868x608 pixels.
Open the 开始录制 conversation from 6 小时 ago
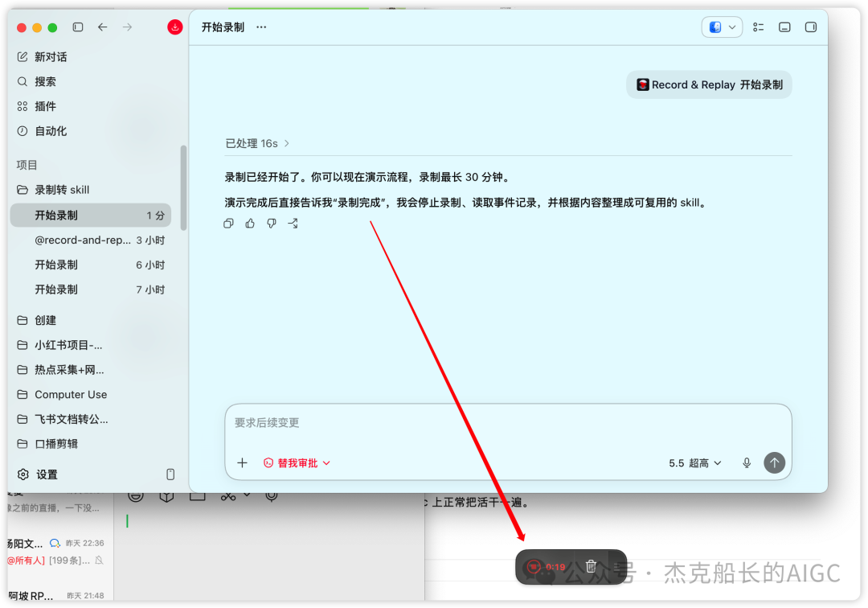point(90,265)
